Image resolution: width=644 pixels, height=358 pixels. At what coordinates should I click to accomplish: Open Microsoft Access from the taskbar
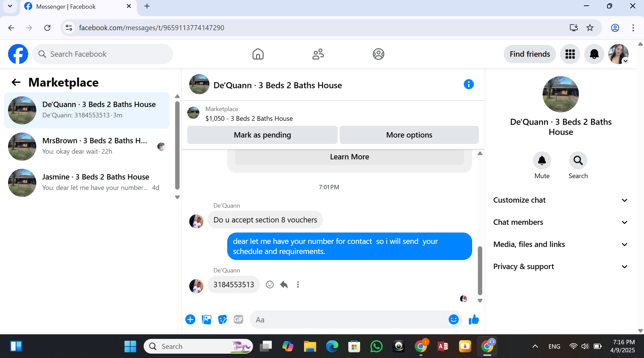click(443, 346)
